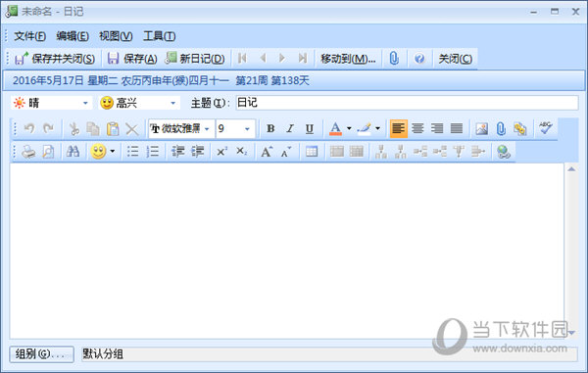This screenshot has width=588, height=373.
Task: Open the font size dropdown showing 9
Action: (x=247, y=129)
